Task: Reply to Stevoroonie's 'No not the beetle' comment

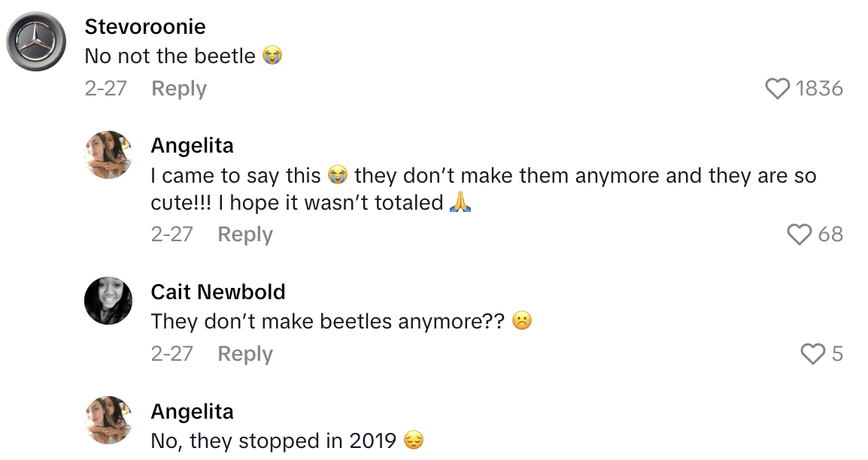Action: pyautogui.click(x=179, y=89)
